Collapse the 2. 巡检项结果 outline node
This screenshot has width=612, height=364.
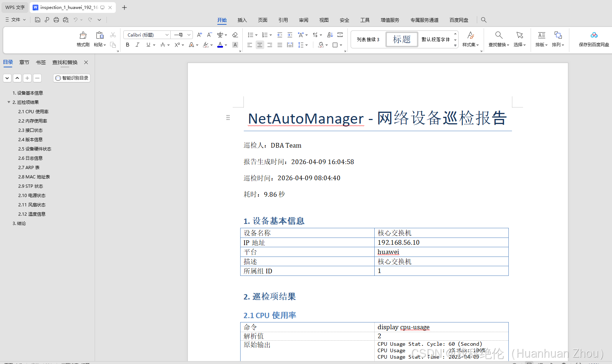9,102
